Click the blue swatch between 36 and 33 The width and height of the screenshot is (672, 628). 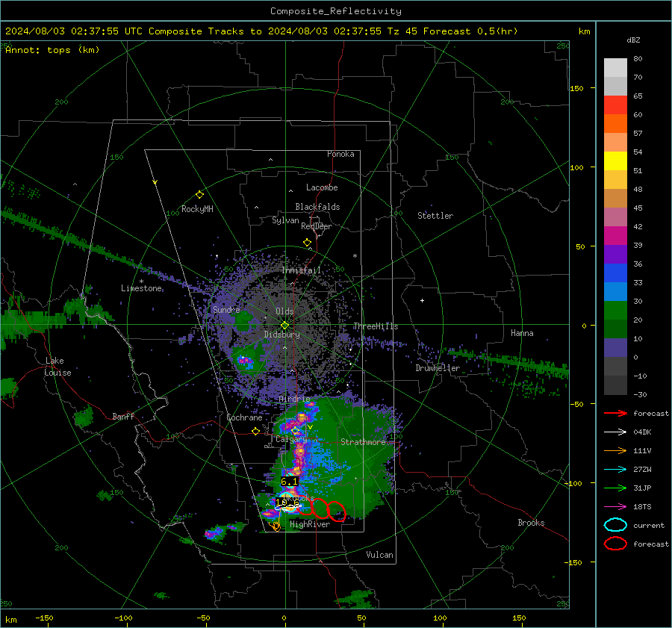click(x=615, y=273)
